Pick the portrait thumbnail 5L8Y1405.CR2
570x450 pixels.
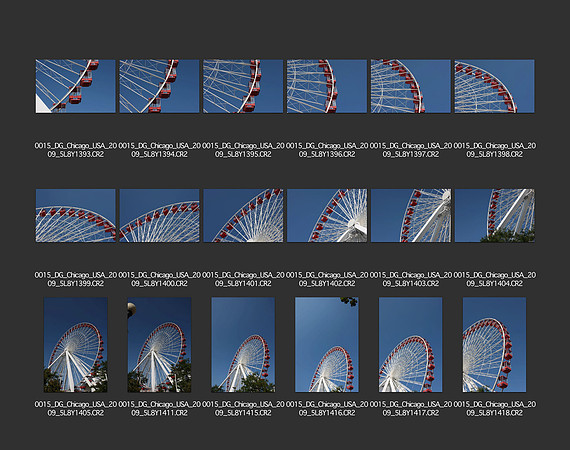tap(76, 345)
